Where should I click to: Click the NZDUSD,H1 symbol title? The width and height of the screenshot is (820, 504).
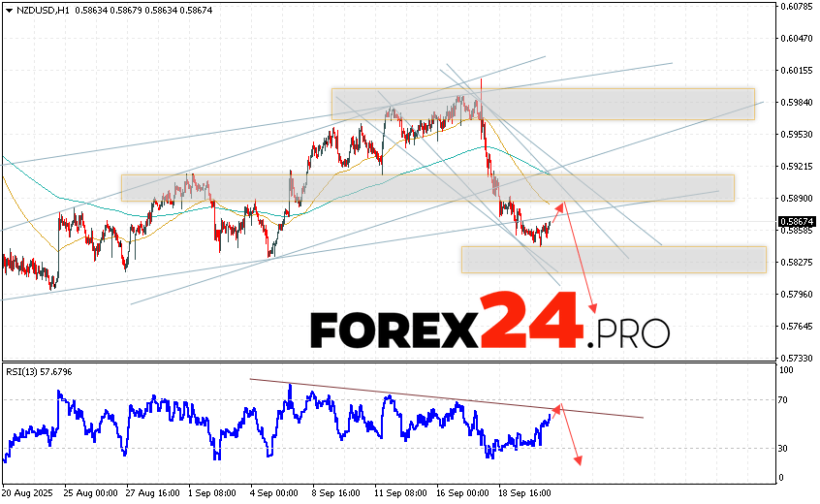click(x=37, y=10)
